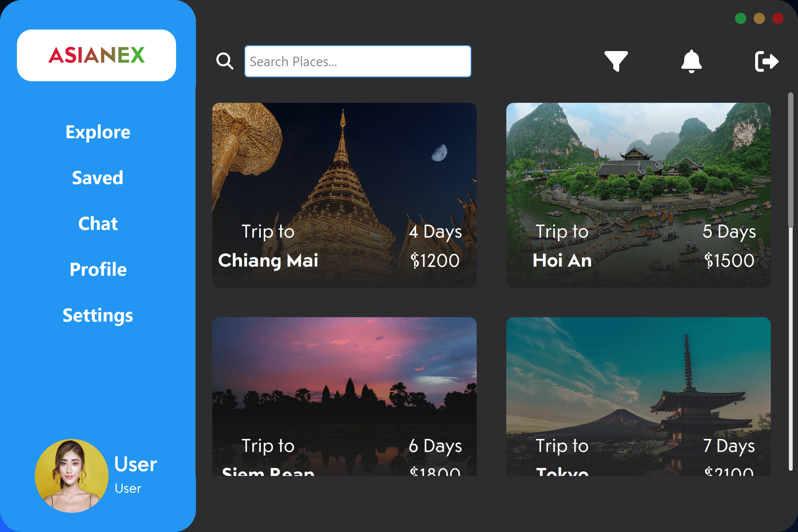Open the Saved section
The height and width of the screenshot is (532, 798).
98,178
